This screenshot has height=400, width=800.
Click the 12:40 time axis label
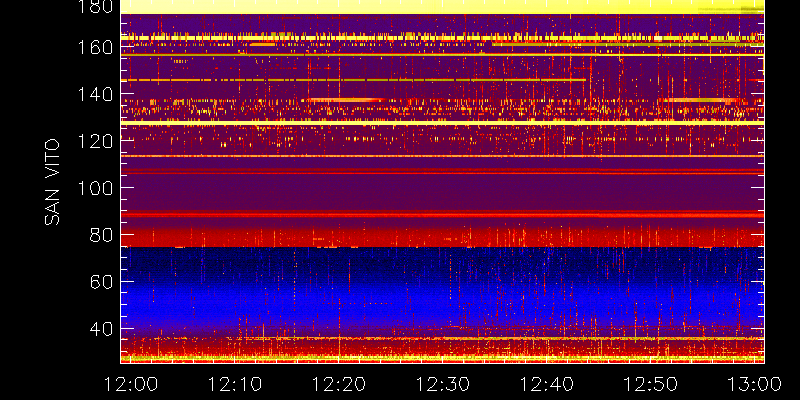pyautogui.click(x=547, y=384)
